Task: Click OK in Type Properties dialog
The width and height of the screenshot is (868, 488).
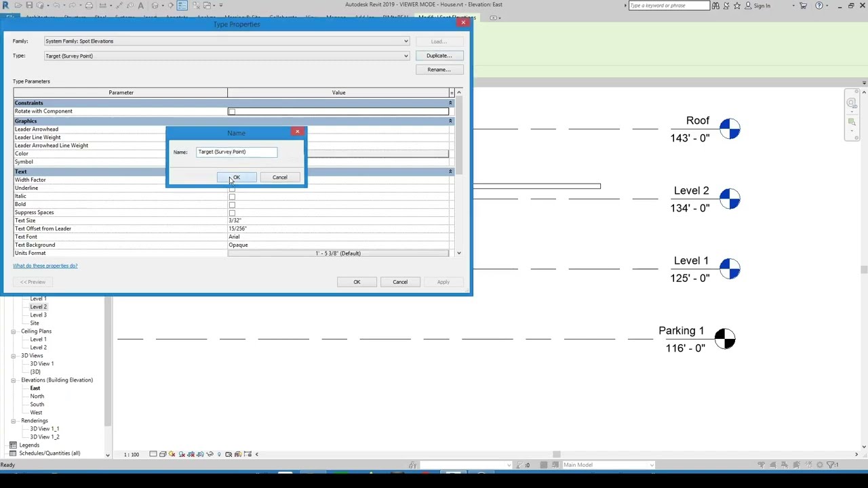Action: 357,282
